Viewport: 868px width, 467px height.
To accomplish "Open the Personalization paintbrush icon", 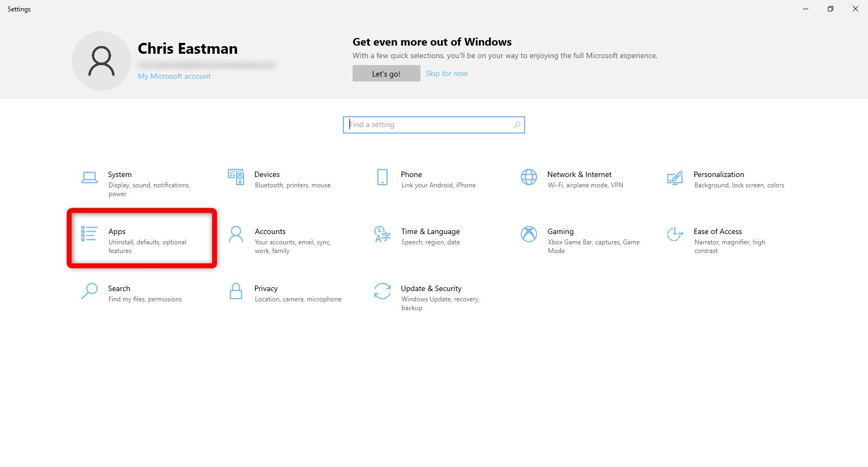I will coord(675,178).
